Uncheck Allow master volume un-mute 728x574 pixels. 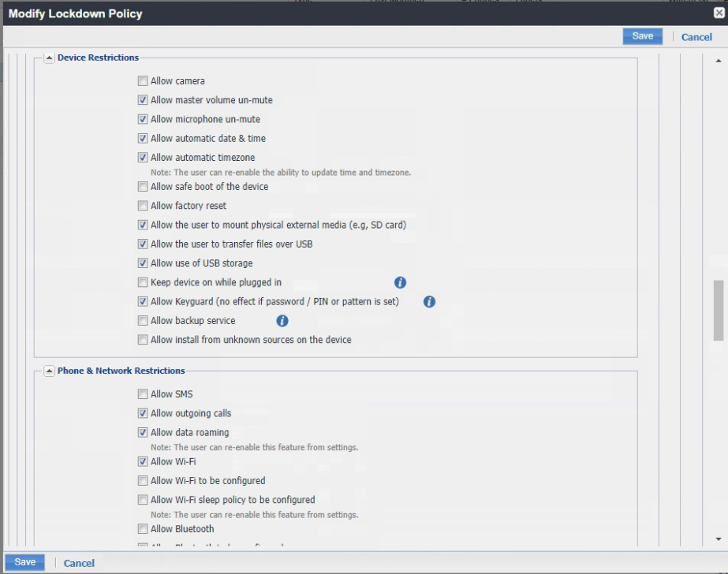click(x=143, y=100)
